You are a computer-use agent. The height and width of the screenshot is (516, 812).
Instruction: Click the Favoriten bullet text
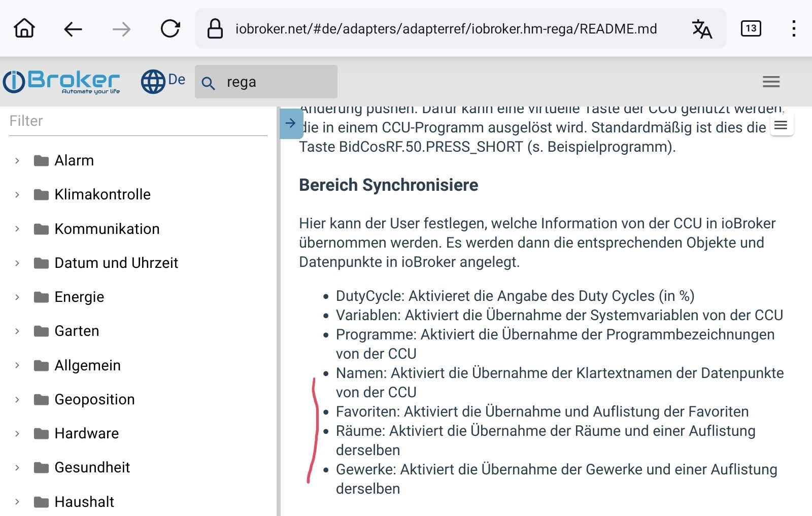(x=542, y=411)
